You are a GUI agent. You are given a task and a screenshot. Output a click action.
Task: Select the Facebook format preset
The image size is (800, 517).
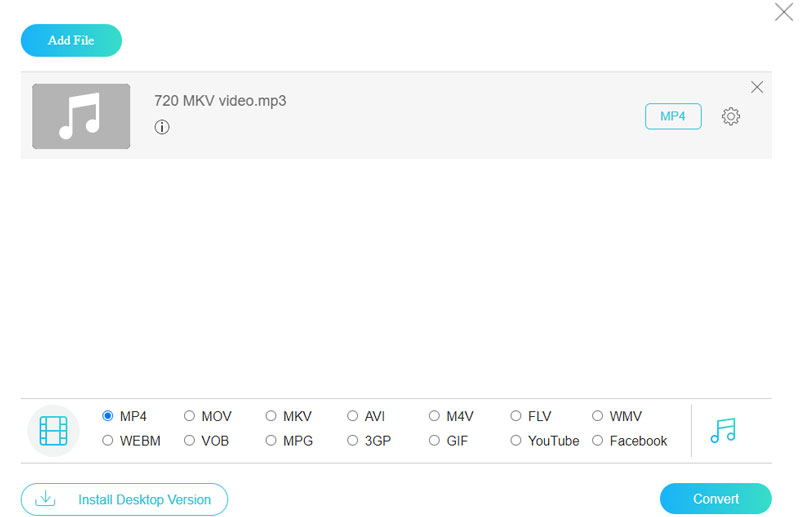pyautogui.click(x=598, y=441)
